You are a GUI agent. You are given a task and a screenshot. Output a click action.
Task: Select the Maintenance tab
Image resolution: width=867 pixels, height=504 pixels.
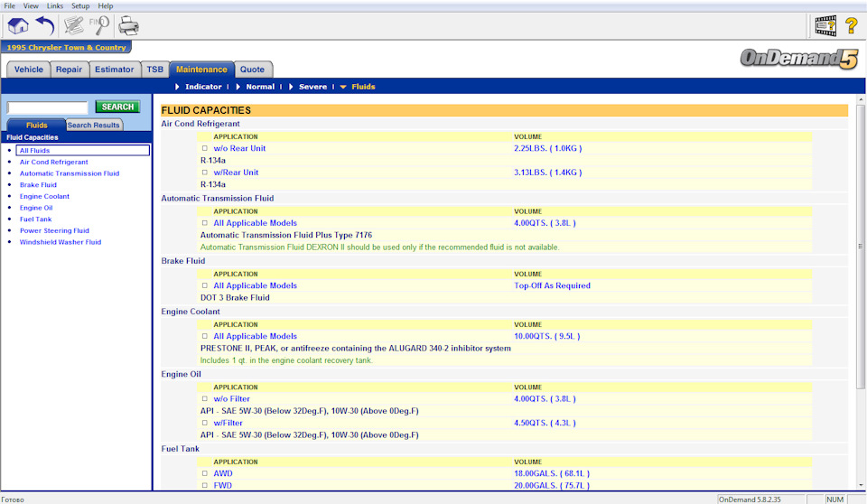point(201,70)
